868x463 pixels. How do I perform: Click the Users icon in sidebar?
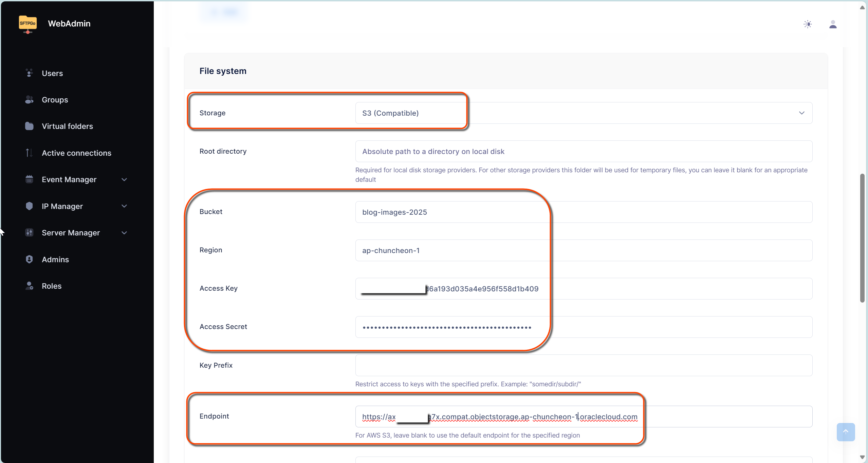[x=29, y=73]
